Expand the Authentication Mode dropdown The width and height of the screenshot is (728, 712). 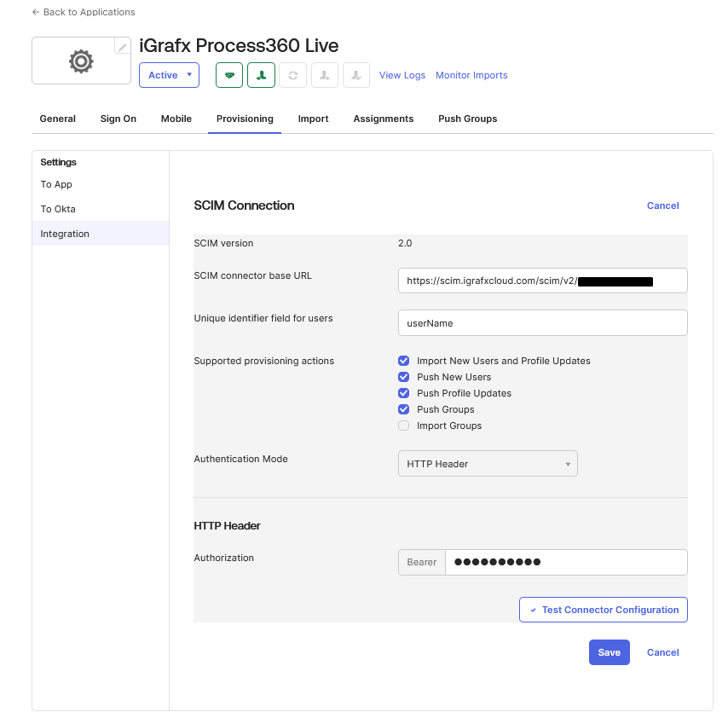click(x=488, y=464)
